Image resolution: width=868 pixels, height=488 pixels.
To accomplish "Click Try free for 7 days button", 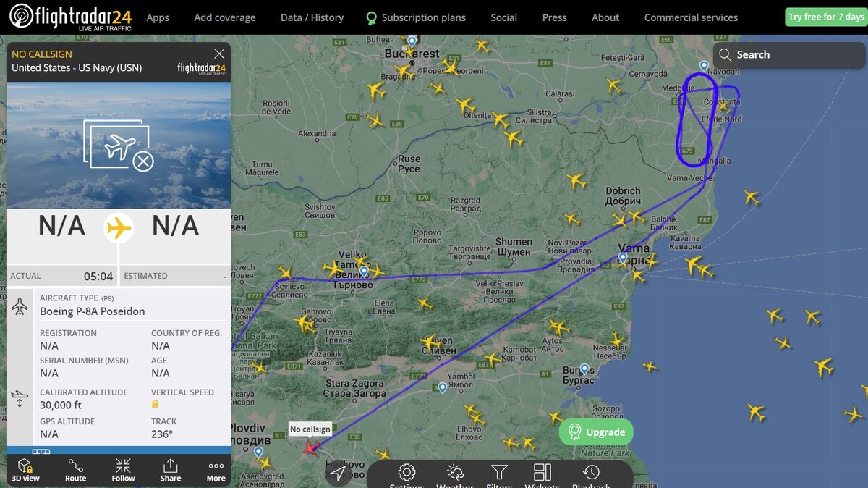I will pyautogui.click(x=825, y=17).
